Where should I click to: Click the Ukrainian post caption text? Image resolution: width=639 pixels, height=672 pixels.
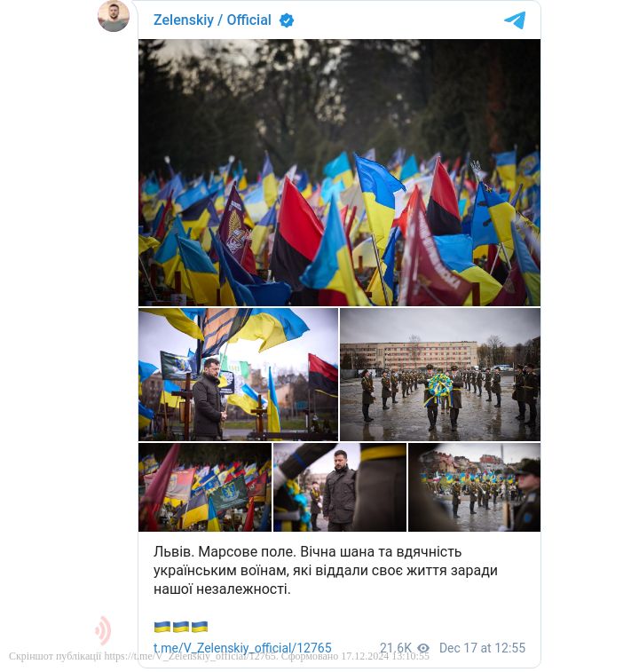click(x=326, y=571)
